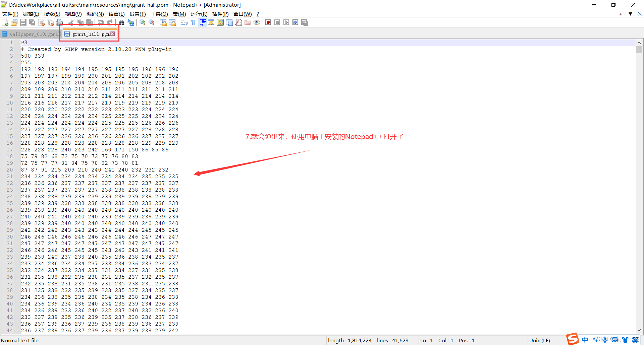
Task: Toggle synchronized horizontal scrolling
Action: coord(172,22)
